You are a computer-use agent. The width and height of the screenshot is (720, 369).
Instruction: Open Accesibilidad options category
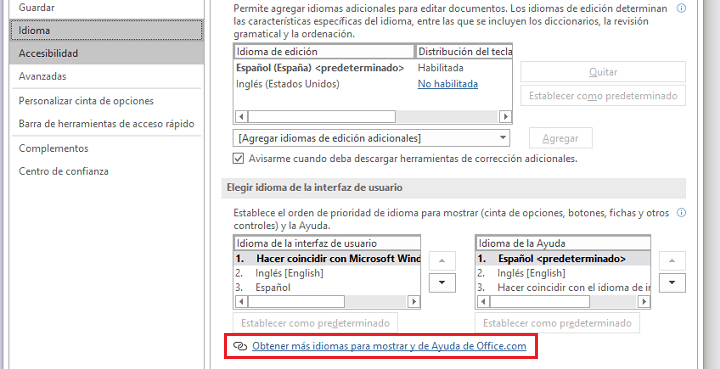[x=107, y=53]
